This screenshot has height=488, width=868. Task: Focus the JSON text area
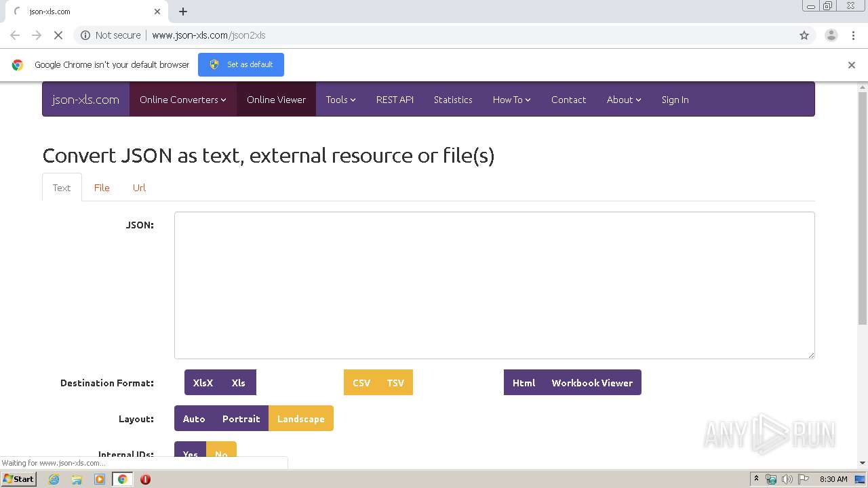pos(494,285)
